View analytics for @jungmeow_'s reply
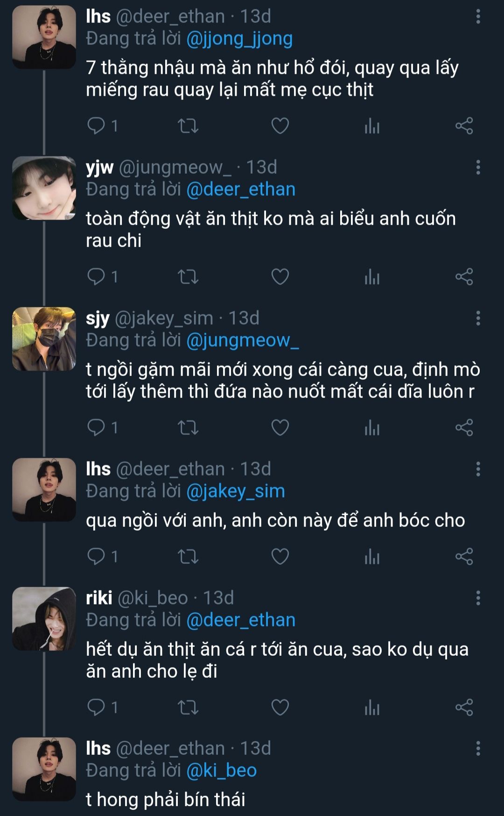504x816 pixels. pyautogui.click(x=372, y=277)
